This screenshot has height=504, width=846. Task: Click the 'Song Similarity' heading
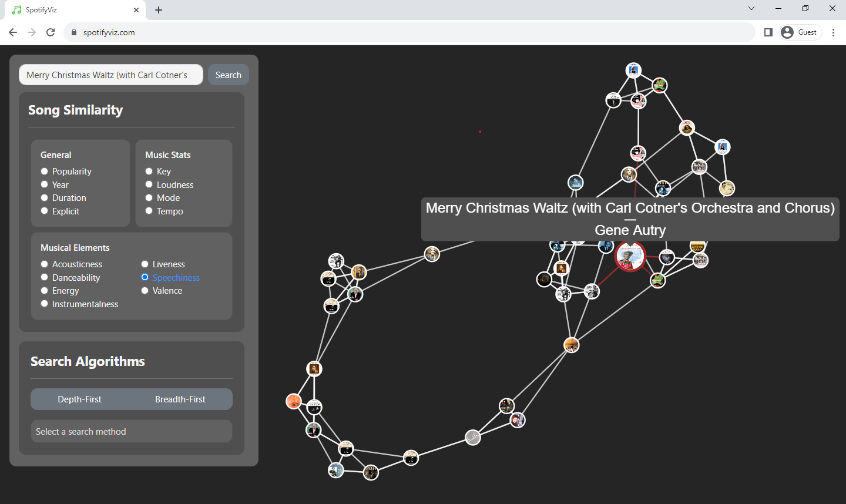point(76,110)
